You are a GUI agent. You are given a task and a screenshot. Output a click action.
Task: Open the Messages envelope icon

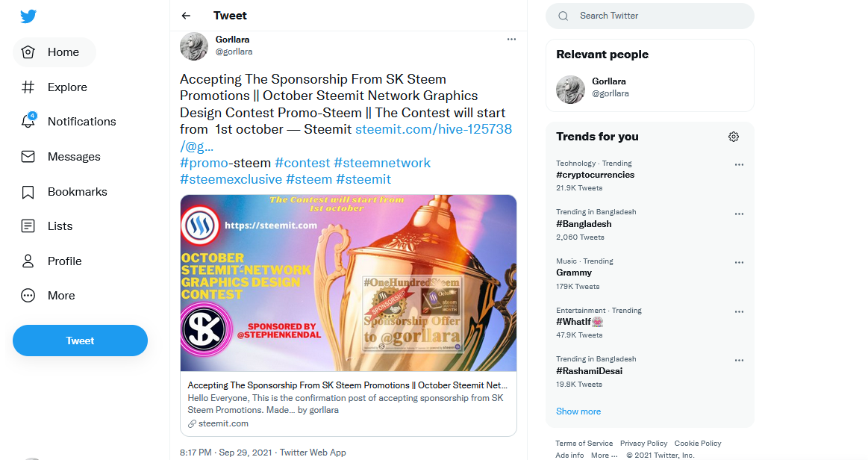pyautogui.click(x=28, y=157)
